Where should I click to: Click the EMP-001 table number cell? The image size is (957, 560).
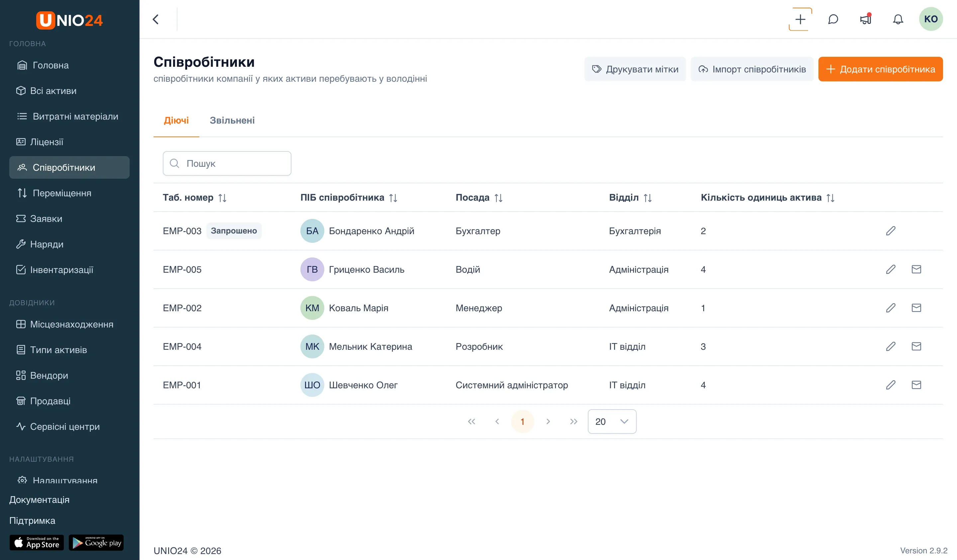(181, 385)
